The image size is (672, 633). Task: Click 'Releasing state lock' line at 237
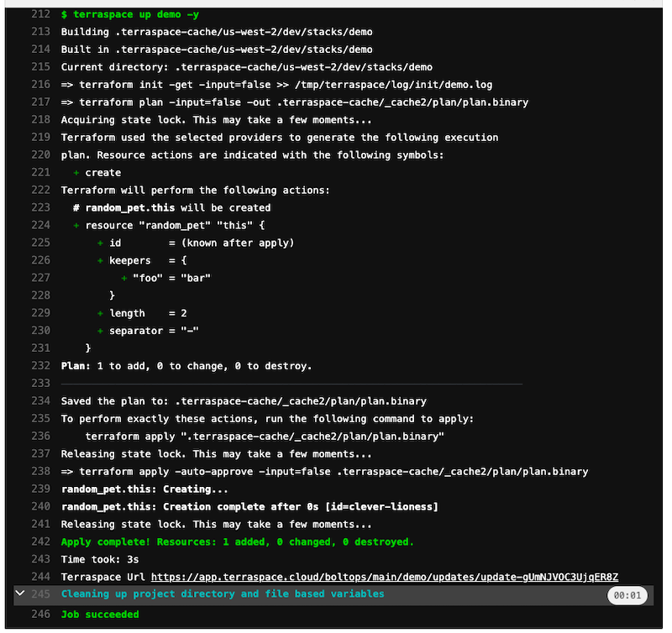217,454
